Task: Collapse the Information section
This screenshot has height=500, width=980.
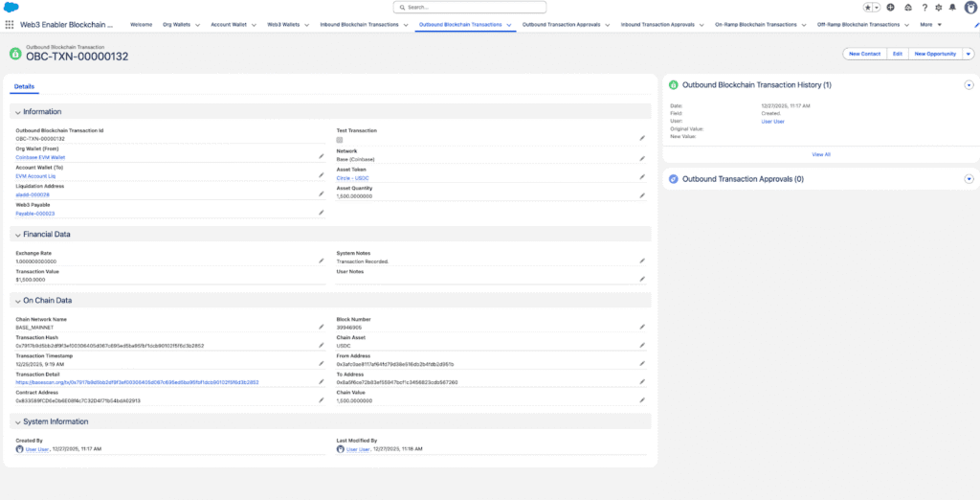Action: [x=16, y=111]
